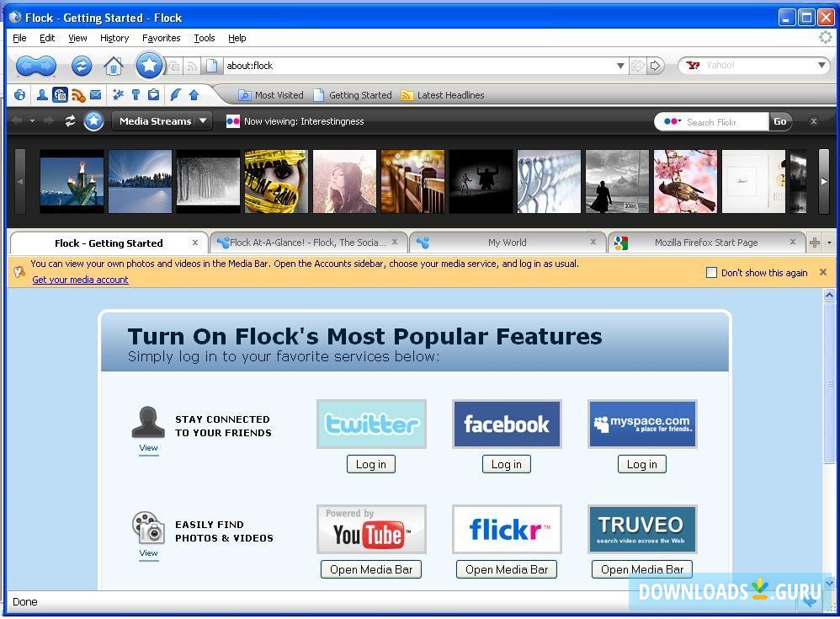Click the star icon in the media bar
Screen dimensions: 840x619
pyautogui.click(x=93, y=121)
